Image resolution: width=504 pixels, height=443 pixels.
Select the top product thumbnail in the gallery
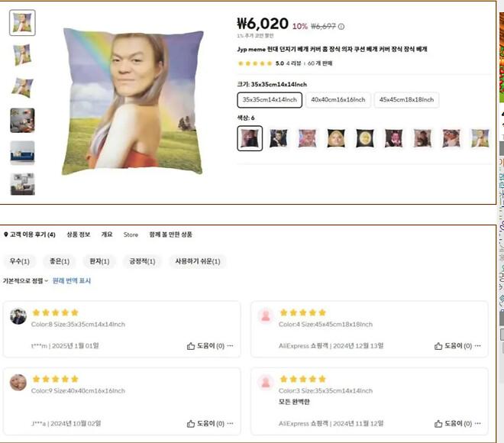[22, 22]
